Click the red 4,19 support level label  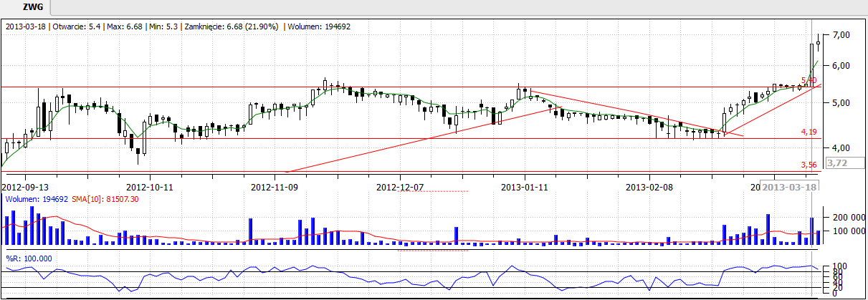pos(809,132)
